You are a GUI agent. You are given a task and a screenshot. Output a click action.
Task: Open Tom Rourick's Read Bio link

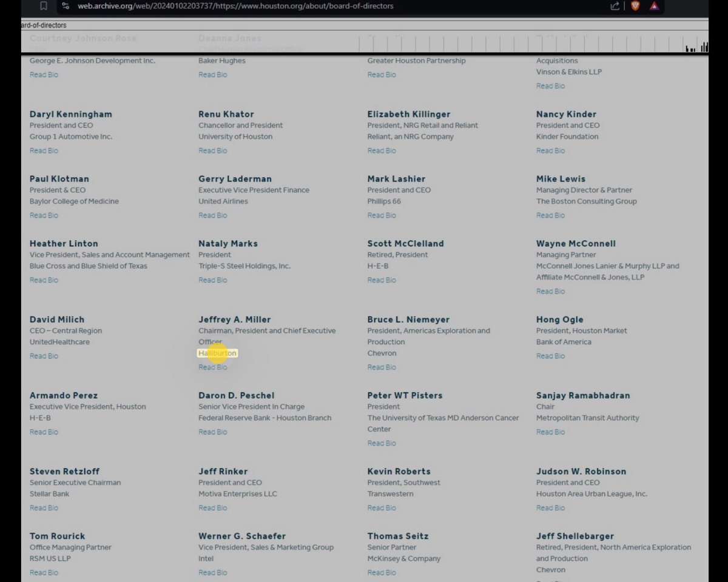[44, 572]
